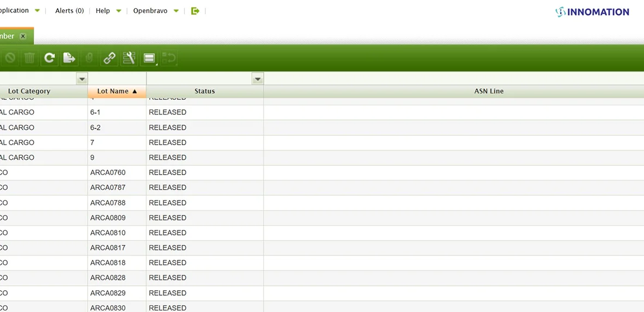Click the Status column header
Image resolution: width=644 pixels, height=312 pixels.
[x=204, y=92]
